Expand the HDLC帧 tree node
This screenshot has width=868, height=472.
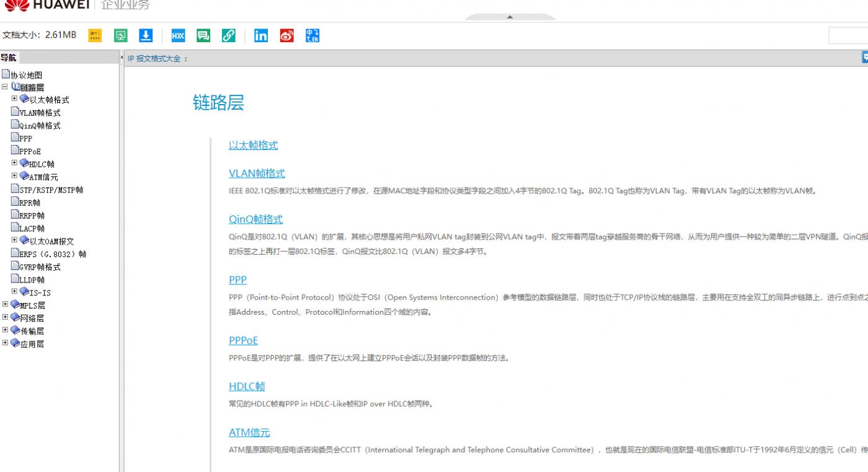tap(14, 163)
